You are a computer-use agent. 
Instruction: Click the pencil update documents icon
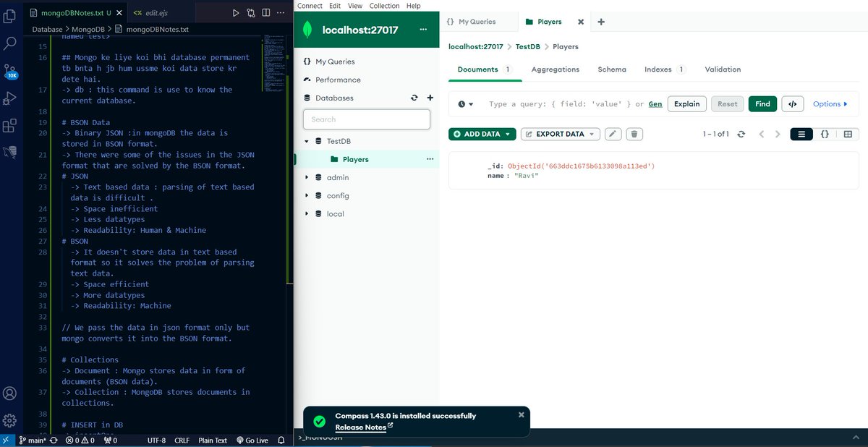click(613, 134)
